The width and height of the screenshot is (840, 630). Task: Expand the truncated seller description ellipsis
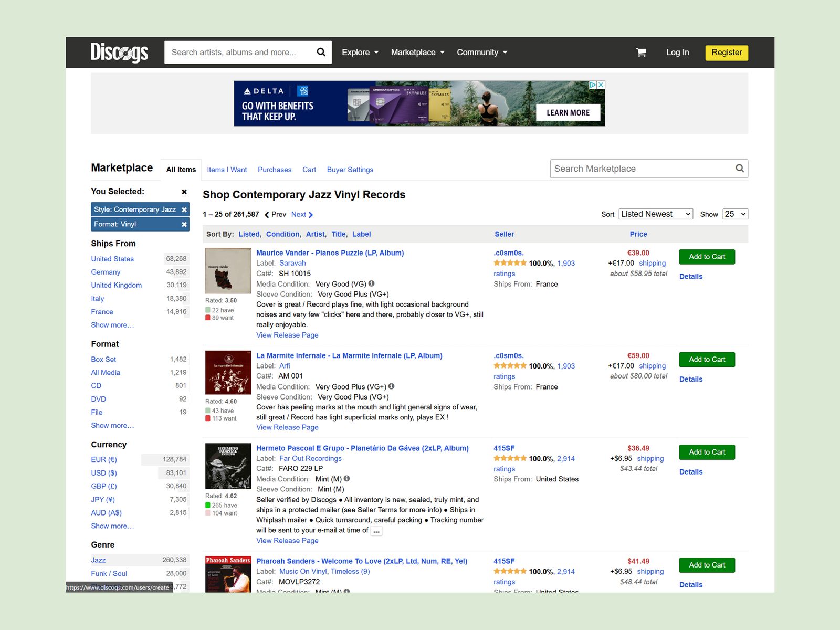click(x=376, y=531)
